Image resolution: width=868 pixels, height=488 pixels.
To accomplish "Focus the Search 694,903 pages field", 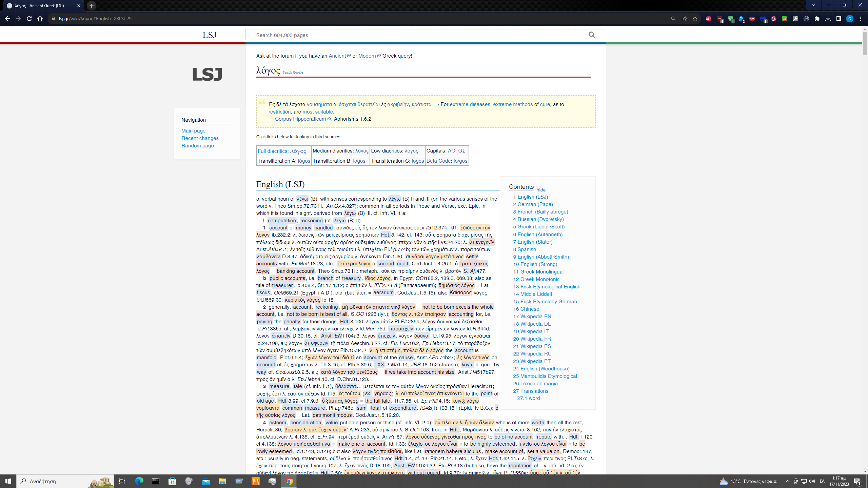I will coord(417,35).
